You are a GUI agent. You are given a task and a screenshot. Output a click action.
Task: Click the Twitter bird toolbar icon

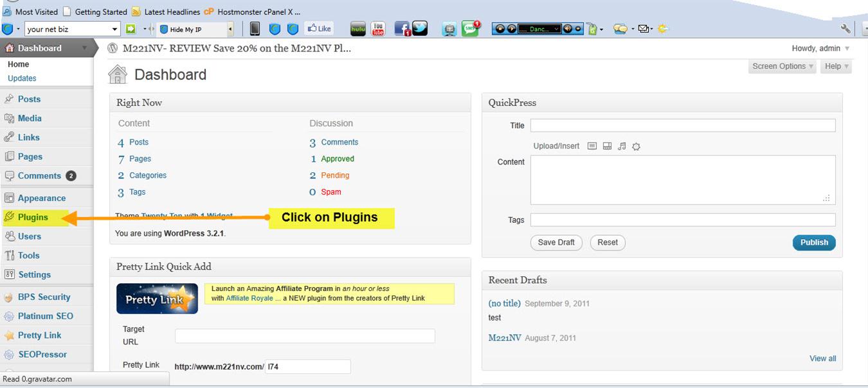pos(420,29)
